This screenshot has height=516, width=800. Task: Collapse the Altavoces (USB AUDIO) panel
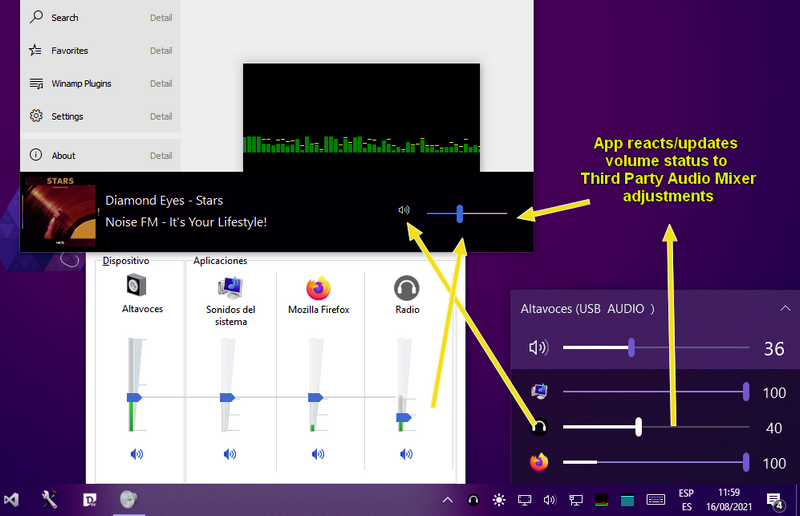point(785,308)
